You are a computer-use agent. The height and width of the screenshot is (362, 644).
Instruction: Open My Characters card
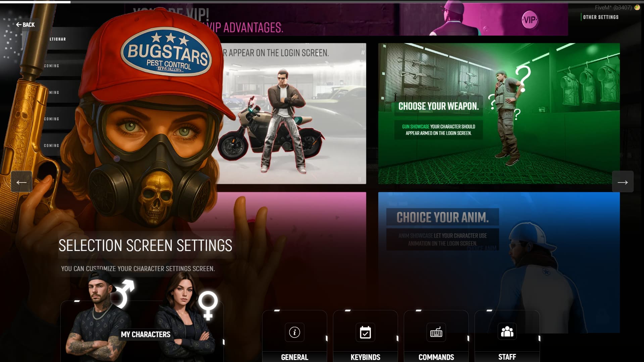(142, 331)
